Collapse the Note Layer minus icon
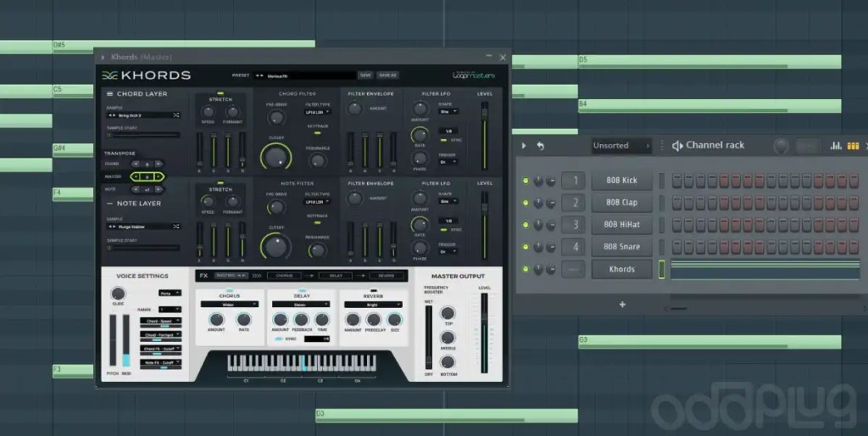Viewport: 868px width, 436px height. [109, 204]
